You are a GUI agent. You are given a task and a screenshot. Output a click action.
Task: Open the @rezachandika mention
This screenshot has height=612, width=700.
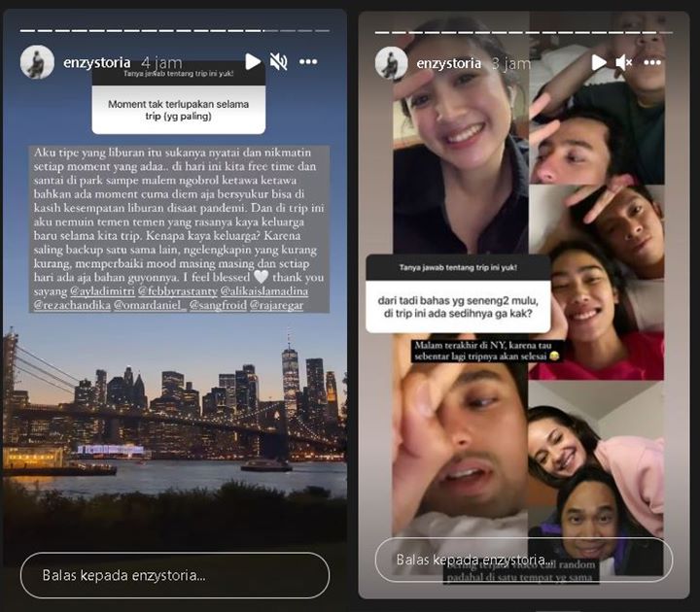coord(72,306)
